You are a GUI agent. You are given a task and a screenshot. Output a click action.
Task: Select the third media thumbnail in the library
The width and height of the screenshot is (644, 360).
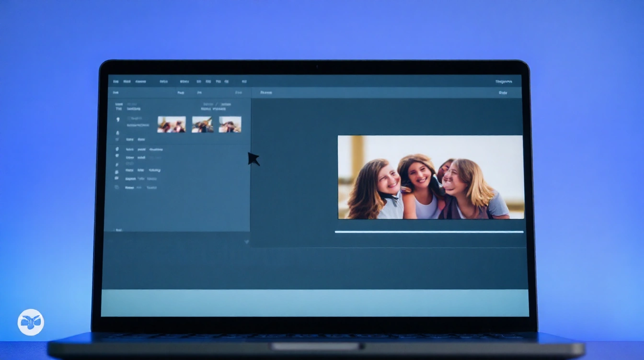pos(230,124)
